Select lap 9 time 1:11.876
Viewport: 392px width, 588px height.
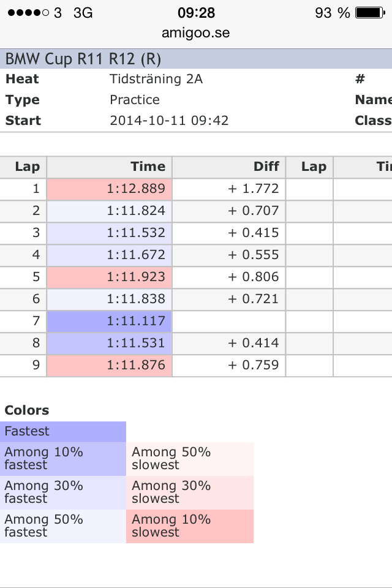110,365
